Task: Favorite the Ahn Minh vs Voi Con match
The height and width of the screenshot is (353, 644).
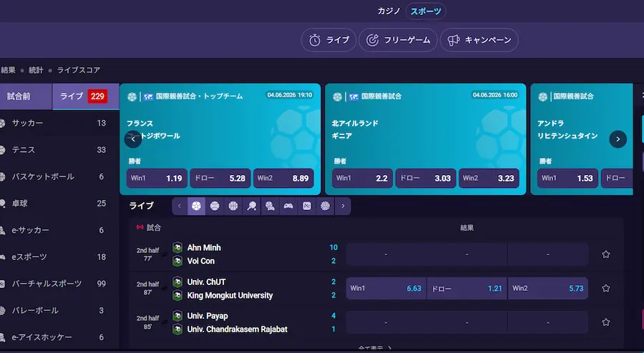Action: coord(606,254)
